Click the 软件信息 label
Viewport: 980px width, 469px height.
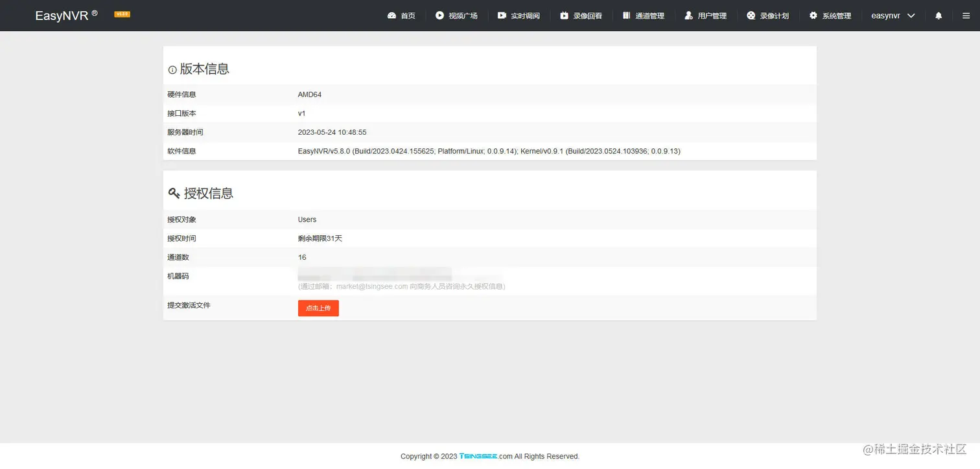pyautogui.click(x=181, y=151)
